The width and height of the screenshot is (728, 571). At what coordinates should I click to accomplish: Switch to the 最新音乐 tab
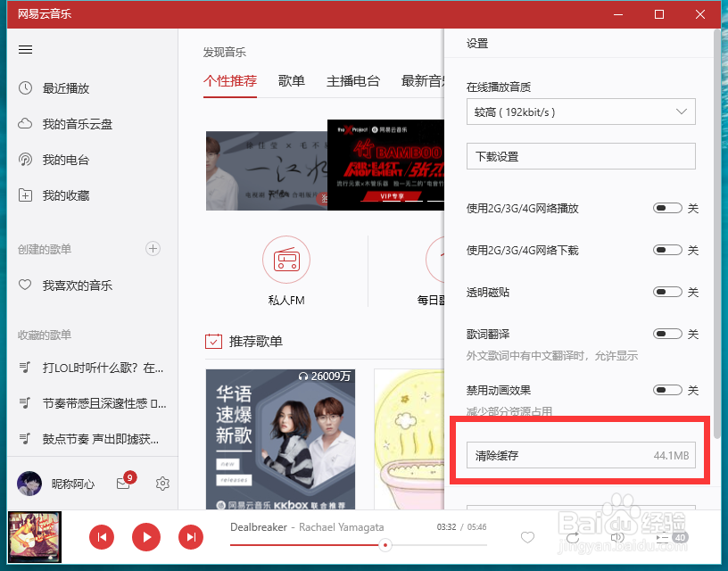coord(423,81)
